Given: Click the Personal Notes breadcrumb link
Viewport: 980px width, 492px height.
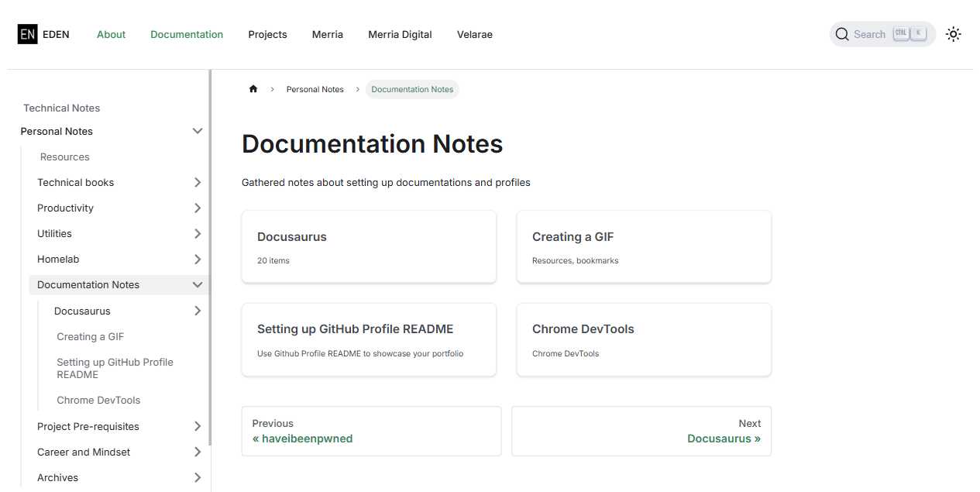Looking at the screenshot, I should coord(315,89).
